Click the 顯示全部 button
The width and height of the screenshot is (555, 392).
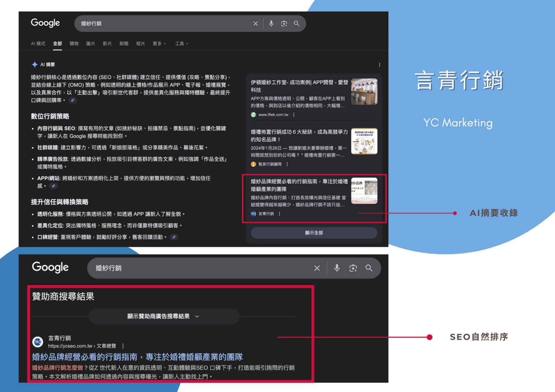314,233
